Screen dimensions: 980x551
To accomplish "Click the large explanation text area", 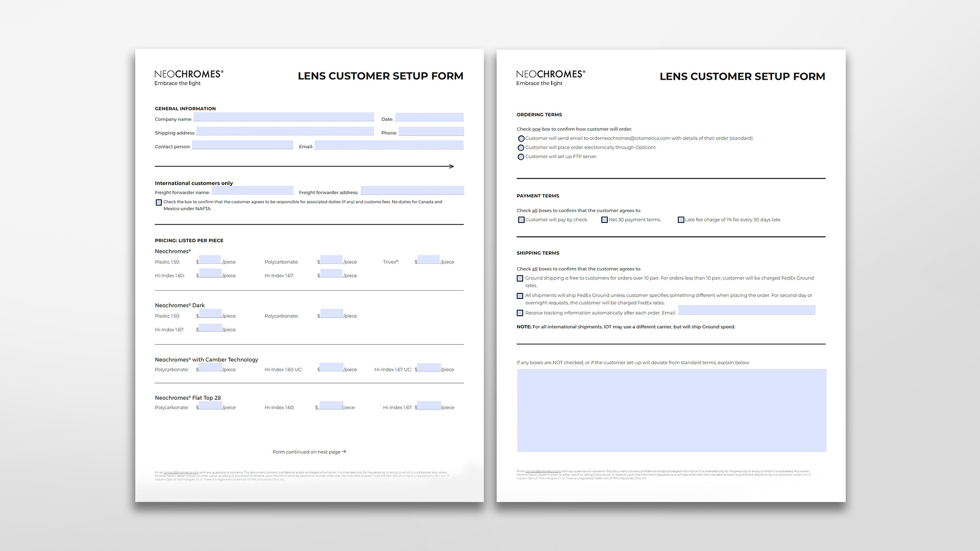I will [x=672, y=410].
